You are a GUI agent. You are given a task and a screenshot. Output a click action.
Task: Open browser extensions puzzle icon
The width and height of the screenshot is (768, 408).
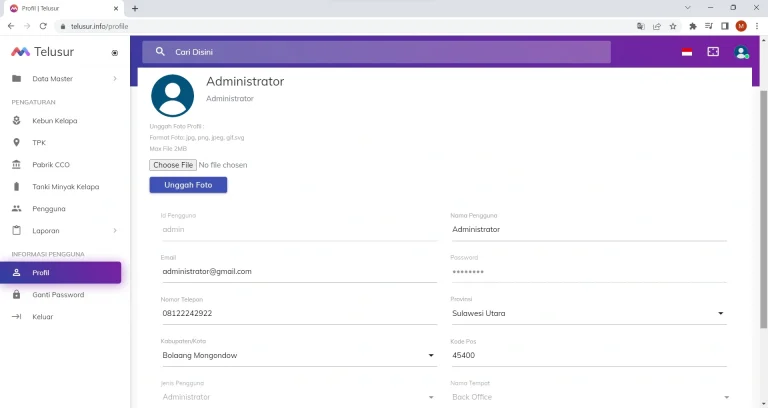693,26
